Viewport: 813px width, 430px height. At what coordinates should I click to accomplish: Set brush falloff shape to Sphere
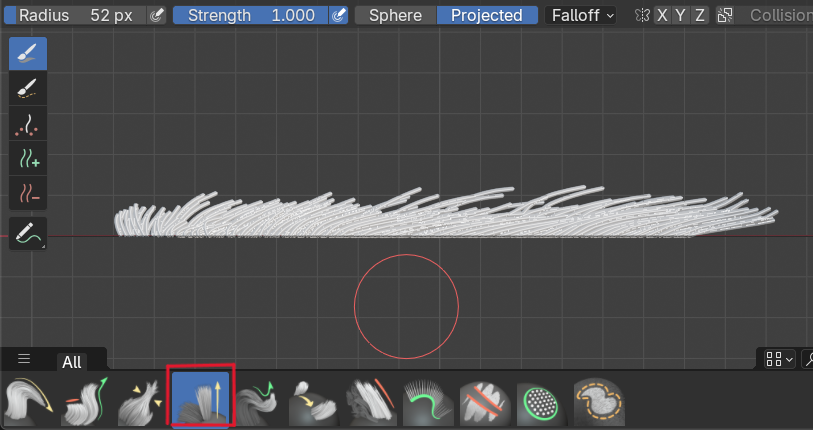(x=396, y=15)
